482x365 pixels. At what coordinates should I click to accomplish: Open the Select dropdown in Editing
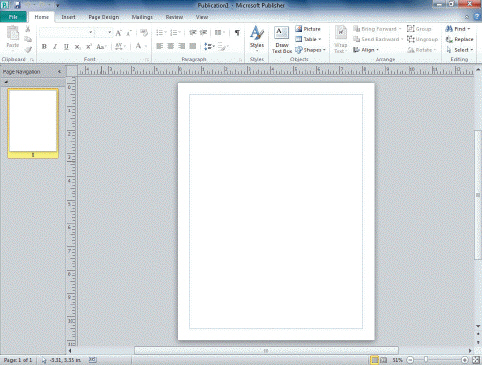point(460,50)
